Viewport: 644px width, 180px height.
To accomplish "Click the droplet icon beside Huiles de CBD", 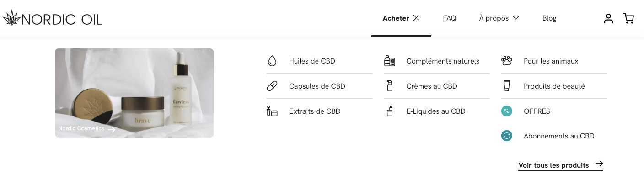I will pos(272,61).
